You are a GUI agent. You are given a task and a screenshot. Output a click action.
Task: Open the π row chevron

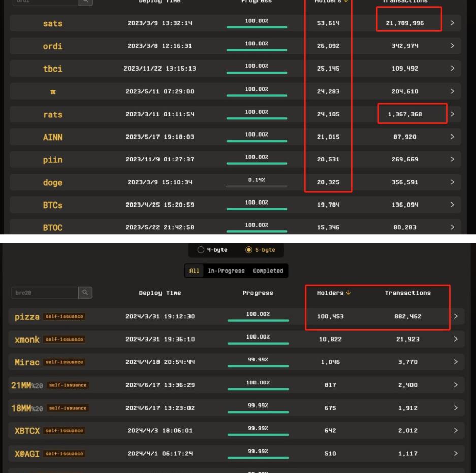click(x=452, y=91)
